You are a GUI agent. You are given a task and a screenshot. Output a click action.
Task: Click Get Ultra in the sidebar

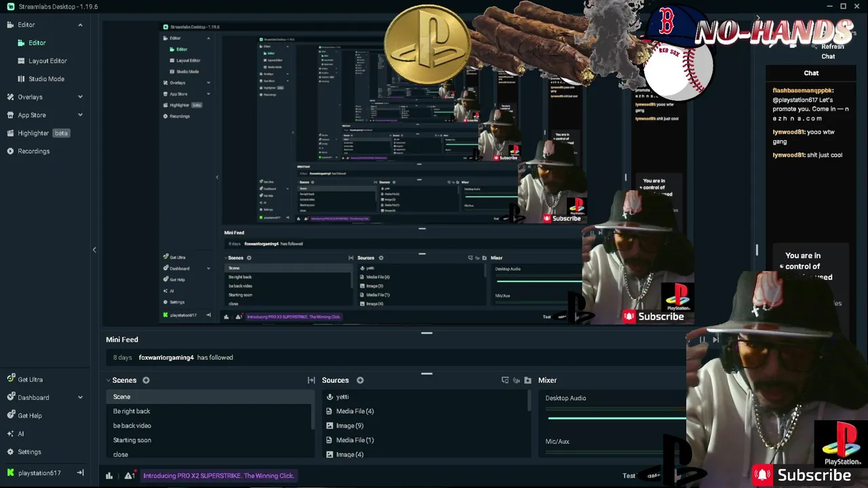point(30,380)
